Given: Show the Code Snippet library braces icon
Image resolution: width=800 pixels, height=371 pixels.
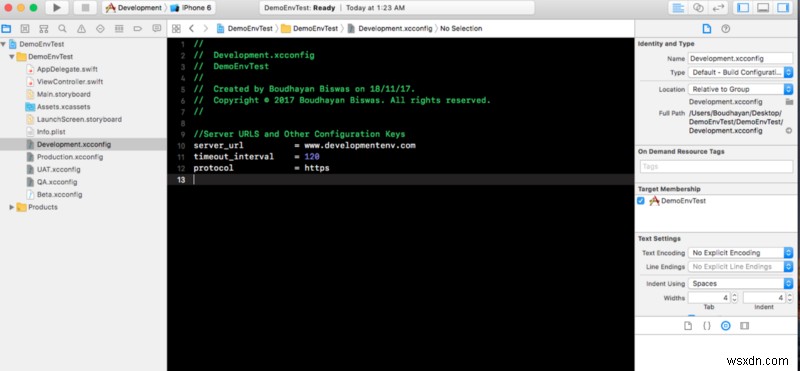Looking at the screenshot, I should [x=707, y=326].
